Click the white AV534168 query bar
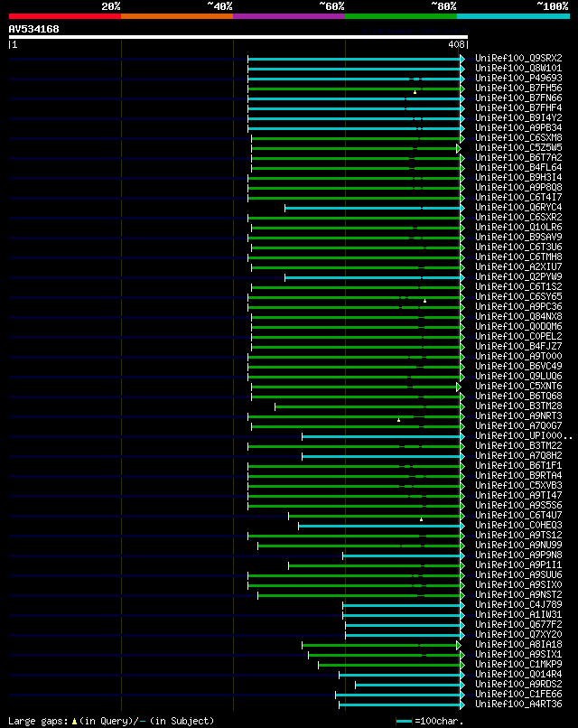 tap(238, 37)
